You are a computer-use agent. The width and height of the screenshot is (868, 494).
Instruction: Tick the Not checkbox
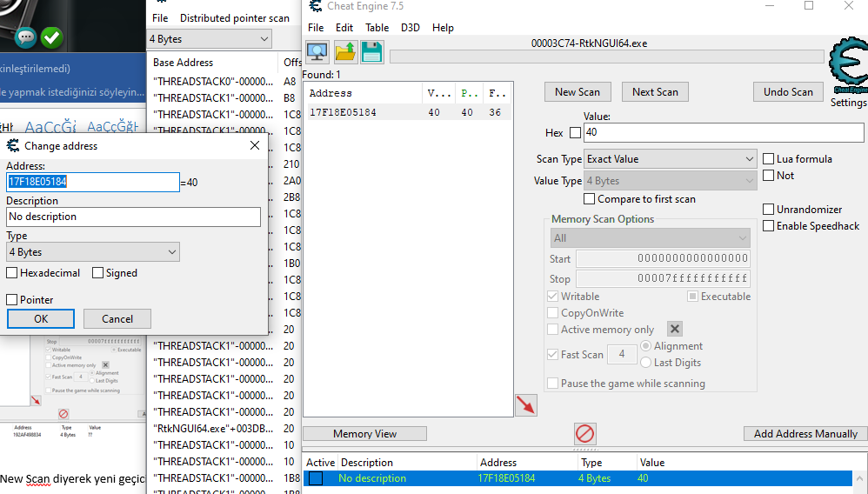tap(768, 176)
